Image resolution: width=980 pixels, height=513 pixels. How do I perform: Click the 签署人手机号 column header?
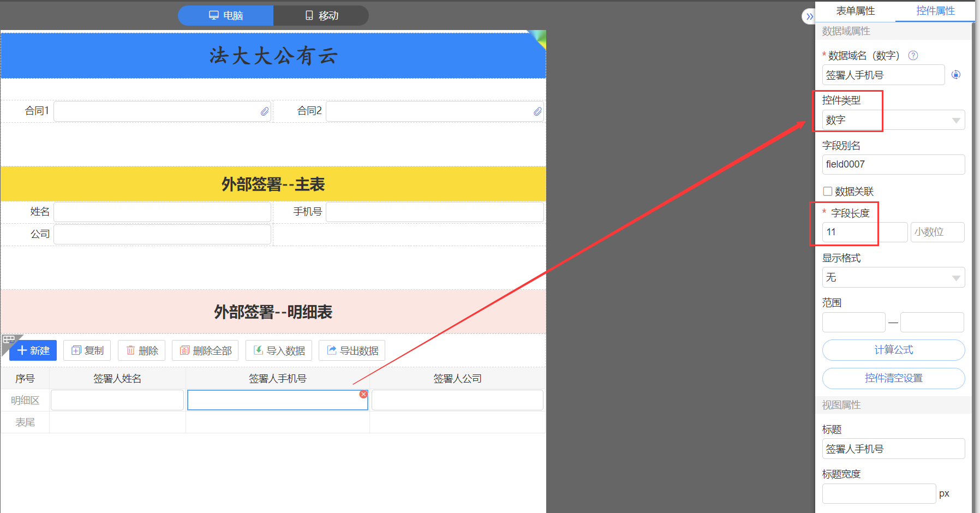click(278, 378)
